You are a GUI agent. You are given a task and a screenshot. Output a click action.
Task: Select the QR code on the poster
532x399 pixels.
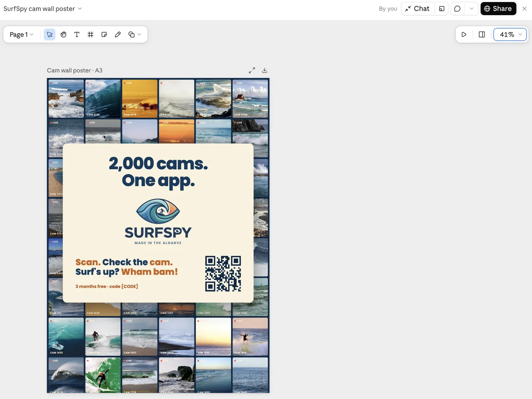coord(223,273)
